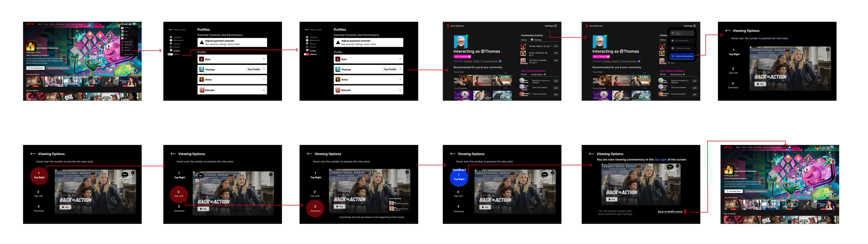
Task: Follow Back to Netflix home link on commentary confirmation frame
Action: (670, 211)
